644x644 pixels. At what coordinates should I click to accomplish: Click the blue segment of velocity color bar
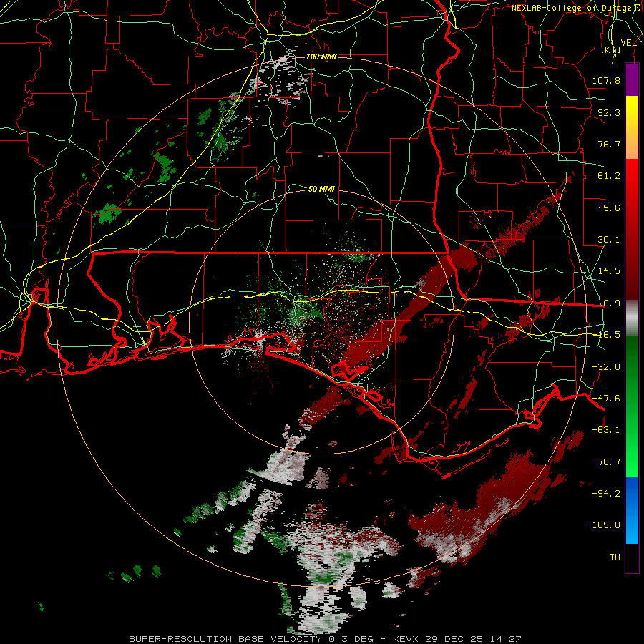click(632, 510)
